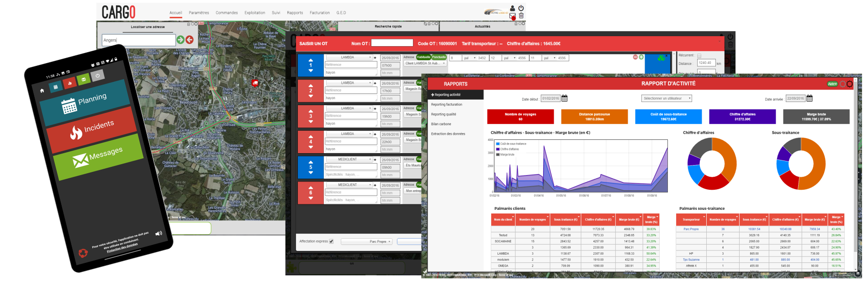
Task: Tap the grey power icon on the phone
Action: [97, 76]
